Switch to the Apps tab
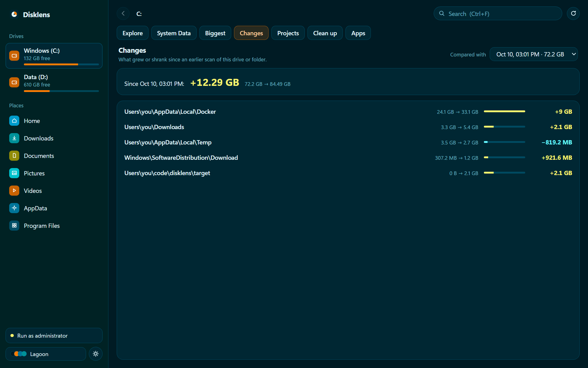This screenshot has width=588, height=368. 358,33
